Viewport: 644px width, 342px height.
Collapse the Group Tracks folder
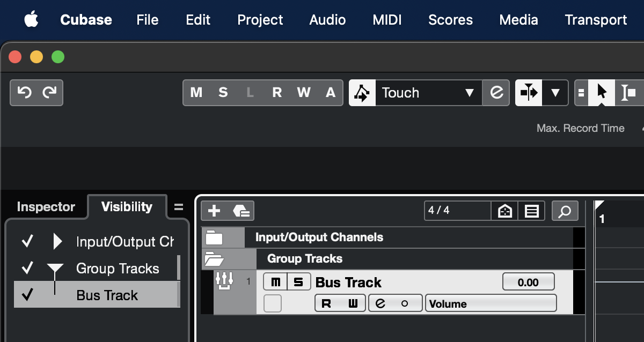coord(214,259)
